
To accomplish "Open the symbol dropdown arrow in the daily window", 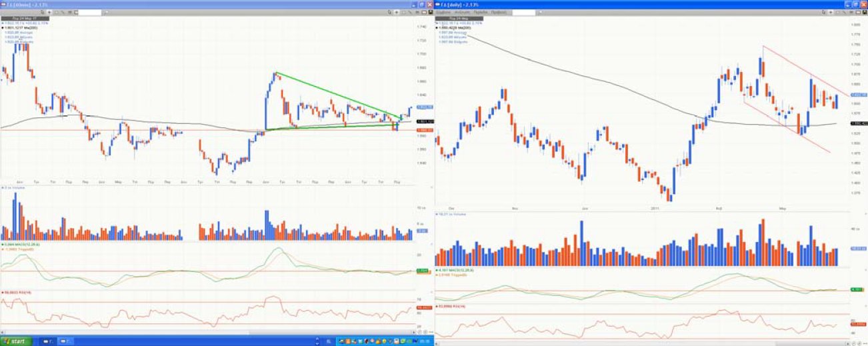I will 538,12.
